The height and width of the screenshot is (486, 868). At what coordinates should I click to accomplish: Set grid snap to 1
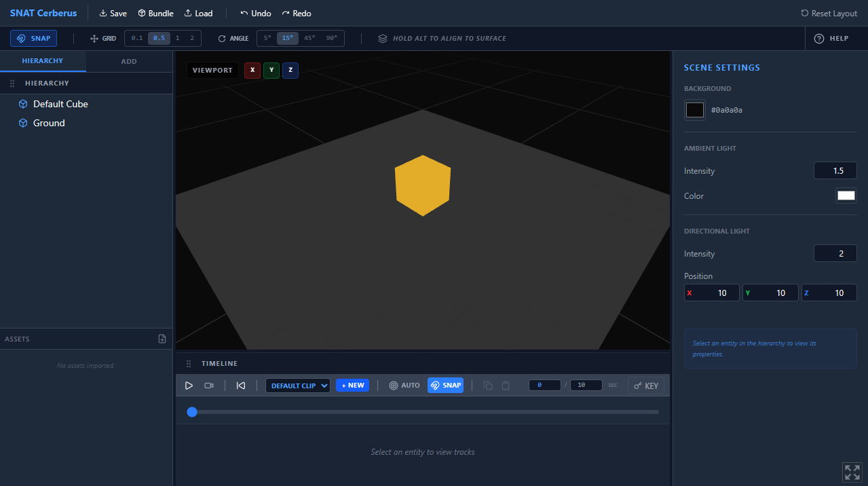coord(178,38)
